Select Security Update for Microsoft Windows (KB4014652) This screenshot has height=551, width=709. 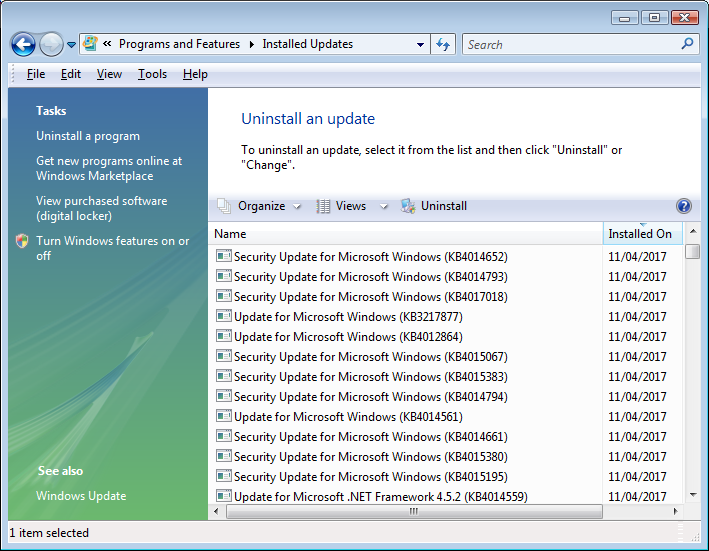click(371, 257)
